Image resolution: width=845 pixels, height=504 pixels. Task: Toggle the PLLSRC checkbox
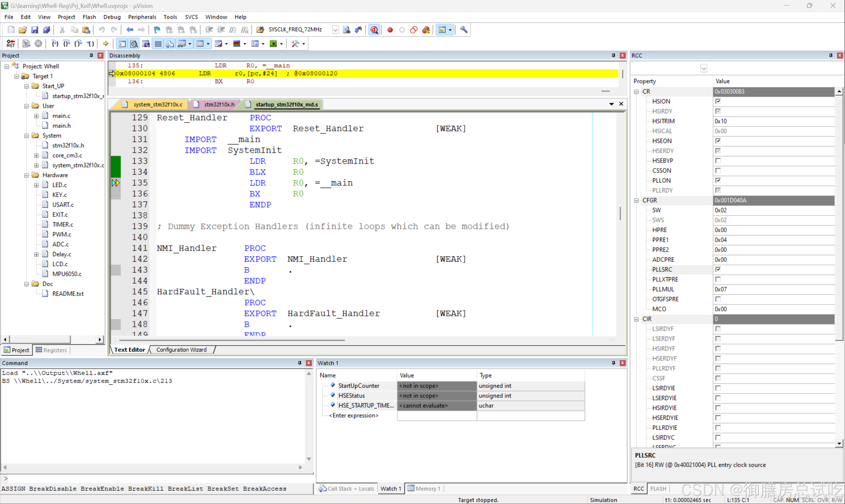(718, 269)
